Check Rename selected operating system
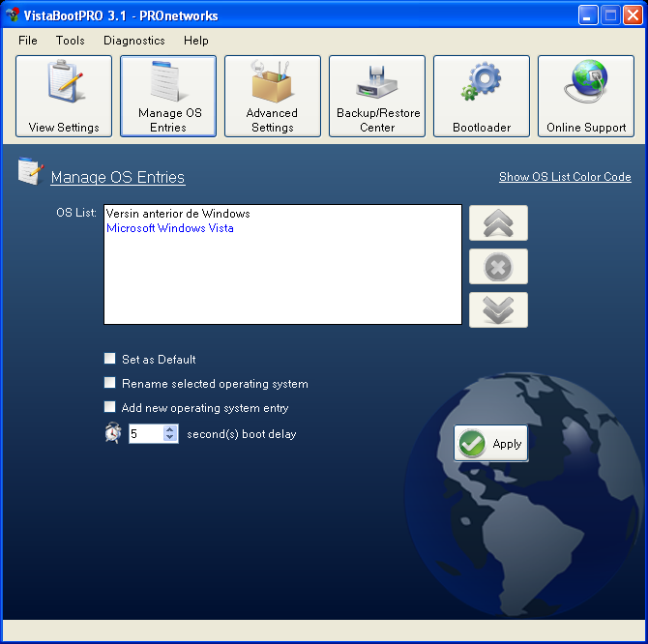 coord(109,383)
